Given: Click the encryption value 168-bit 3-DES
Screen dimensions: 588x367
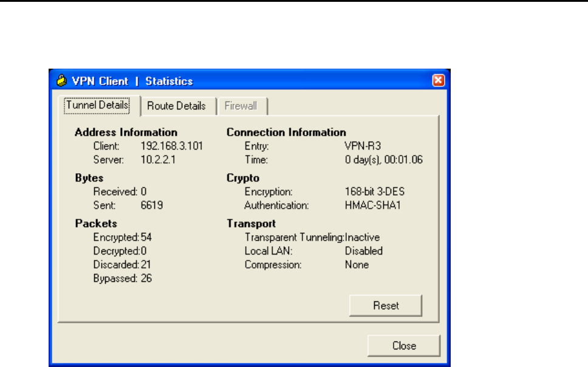Looking at the screenshot, I should coord(375,192).
